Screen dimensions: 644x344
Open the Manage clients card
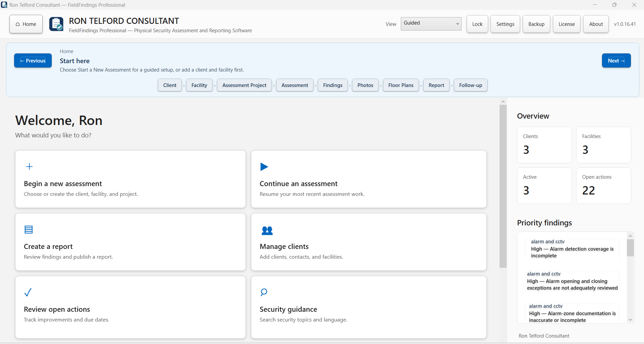point(369,242)
